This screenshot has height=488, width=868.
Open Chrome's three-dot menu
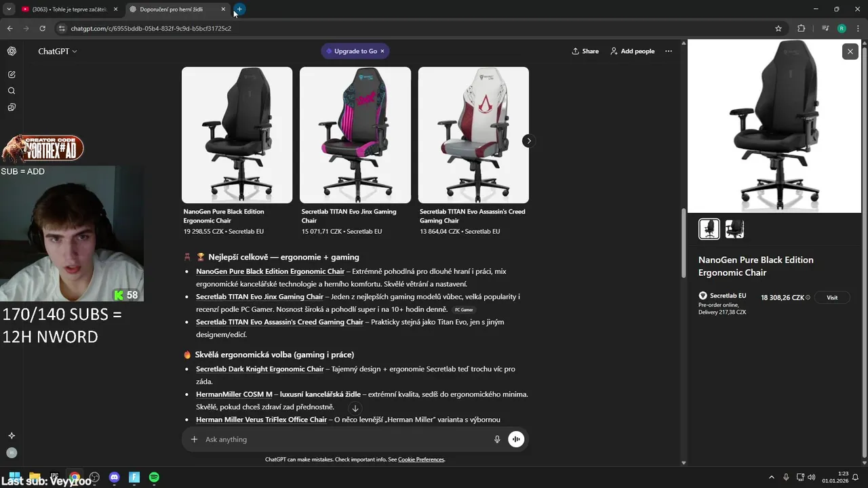857,28
